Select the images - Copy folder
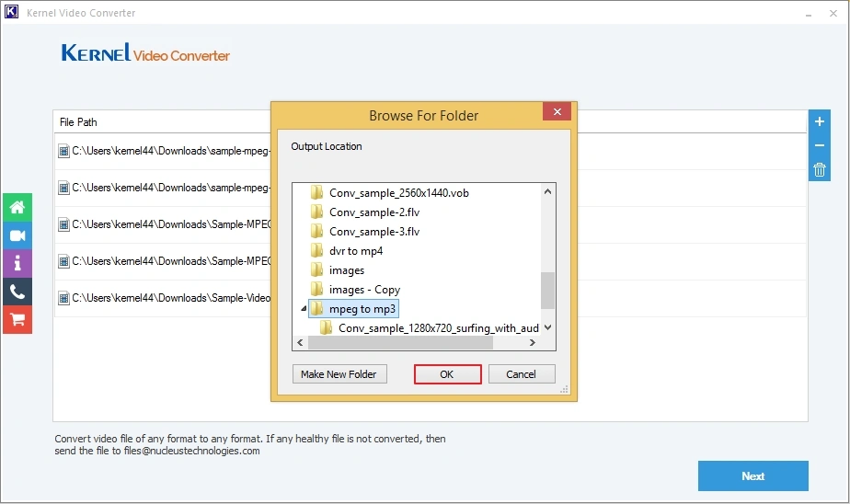This screenshot has width=850, height=504. point(364,290)
